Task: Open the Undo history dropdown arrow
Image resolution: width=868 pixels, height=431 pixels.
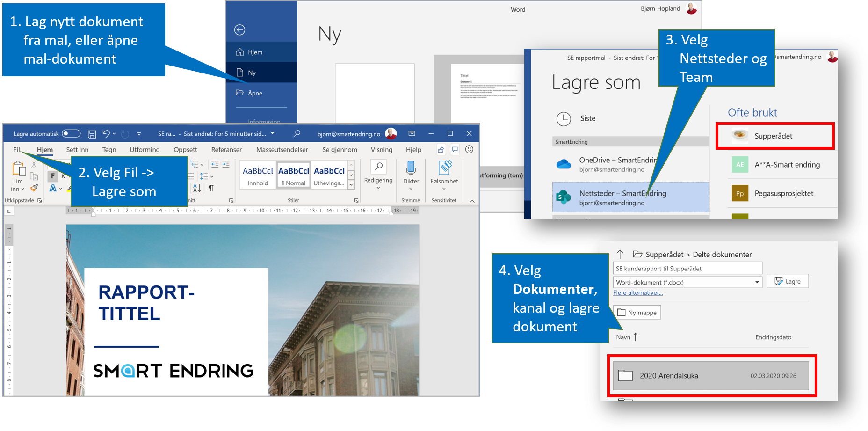Action: (114, 134)
